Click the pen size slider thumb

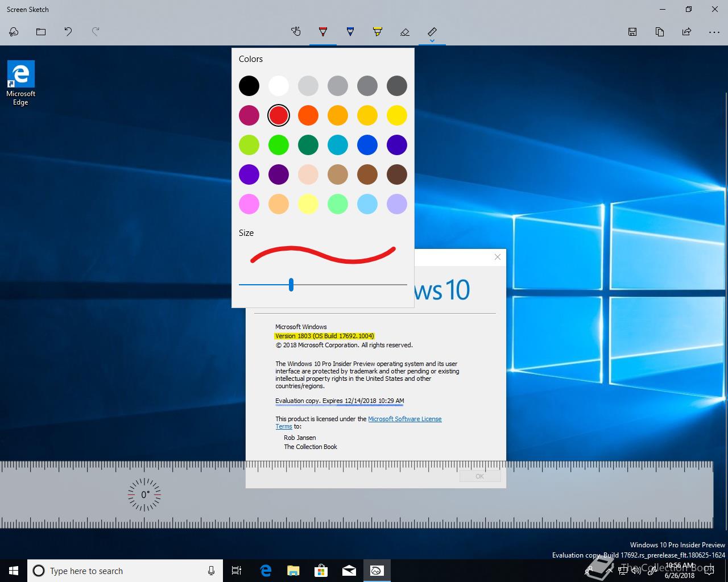[x=291, y=285]
